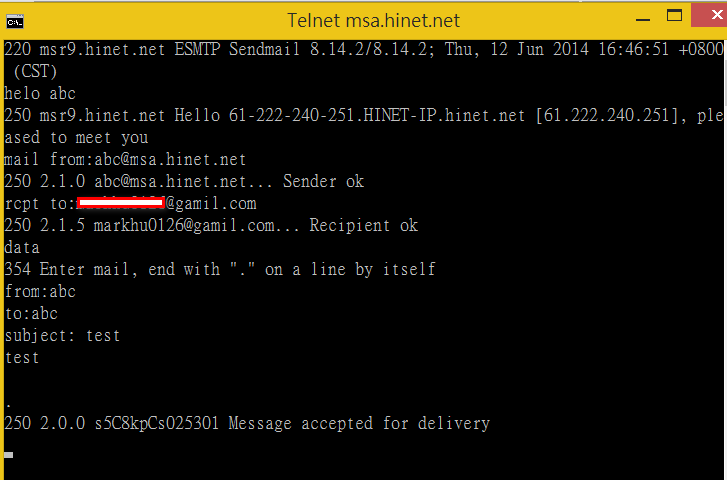
Task: Click the 'from:abc' header line
Action: pyautogui.click(x=40, y=292)
